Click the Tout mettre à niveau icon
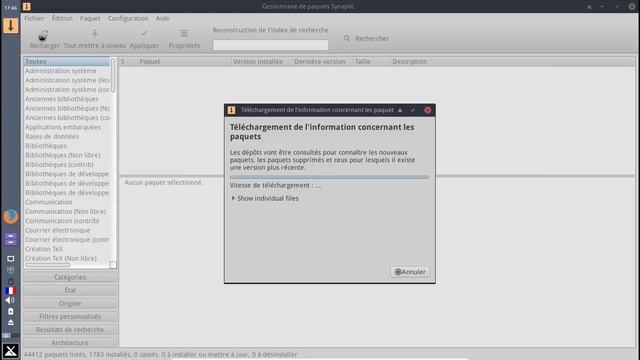This screenshot has width=640, height=360. (94, 33)
